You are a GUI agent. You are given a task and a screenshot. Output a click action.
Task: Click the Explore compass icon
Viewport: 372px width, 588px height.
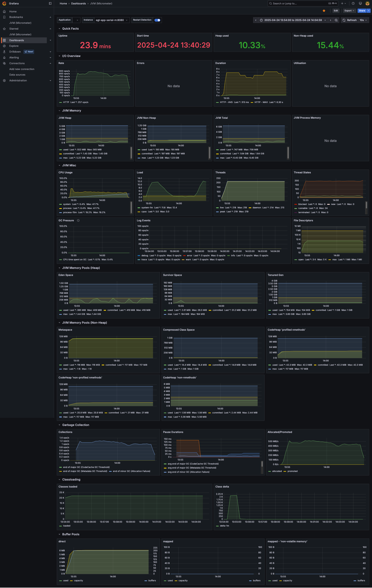click(4, 46)
